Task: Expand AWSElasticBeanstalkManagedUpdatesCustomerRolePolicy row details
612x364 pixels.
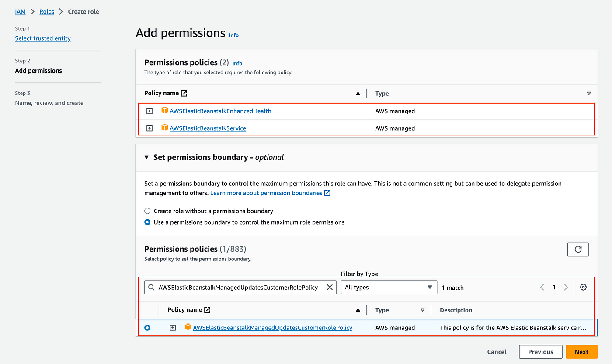Action: [173, 328]
